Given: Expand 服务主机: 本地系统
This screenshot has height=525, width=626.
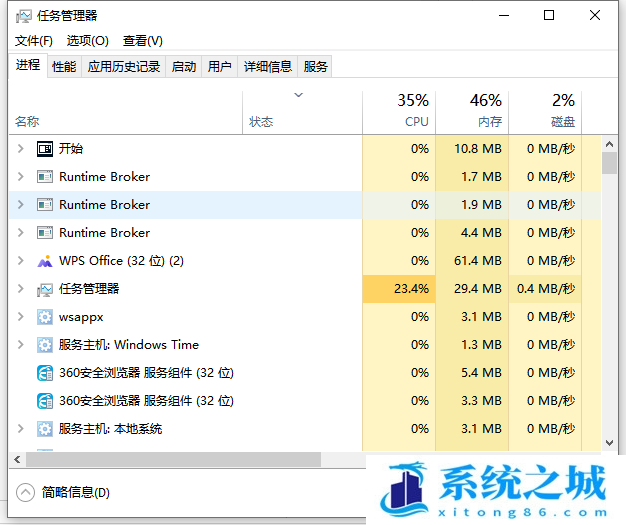Looking at the screenshot, I should point(21,428).
